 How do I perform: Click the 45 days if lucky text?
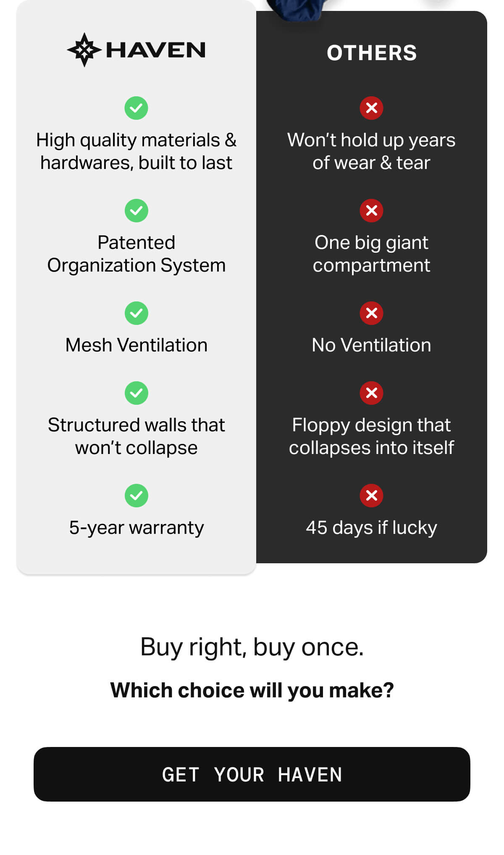coord(371,528)
